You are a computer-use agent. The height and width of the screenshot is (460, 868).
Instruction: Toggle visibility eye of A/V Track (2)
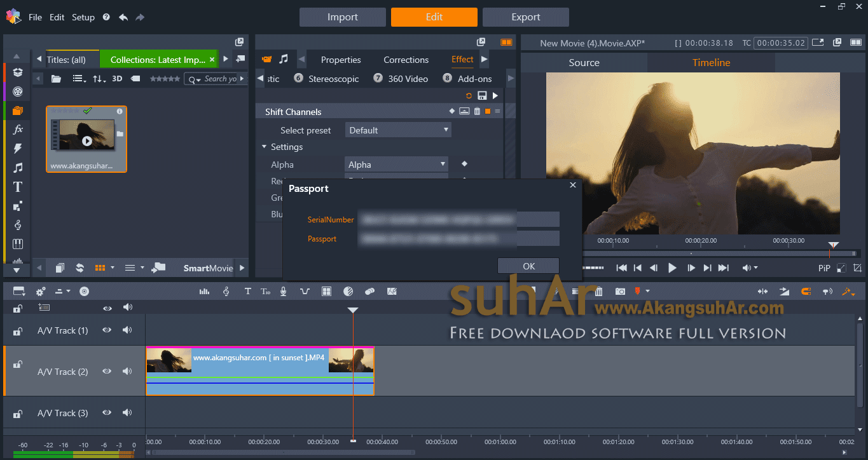coord(107,372)
